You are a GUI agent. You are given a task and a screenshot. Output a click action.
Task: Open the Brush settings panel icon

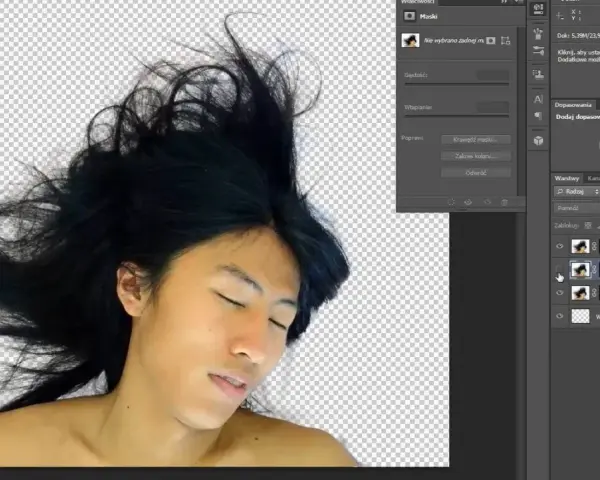(x=538, y=51)
